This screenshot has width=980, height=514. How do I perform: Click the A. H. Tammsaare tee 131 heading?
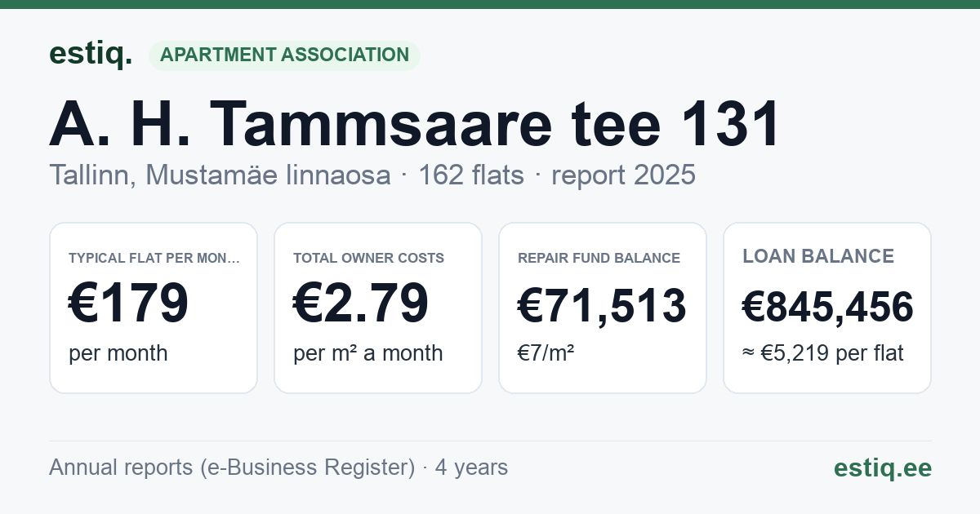coord(416,125)
